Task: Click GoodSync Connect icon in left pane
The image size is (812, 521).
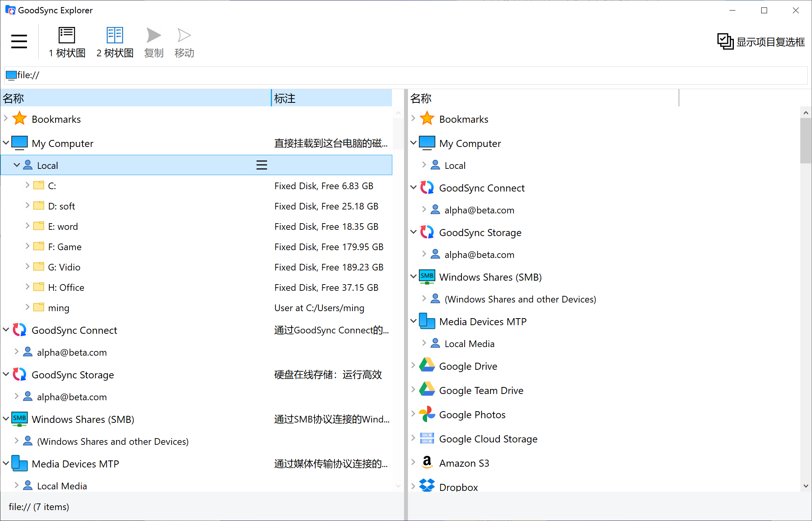Action: pos(20,330)
